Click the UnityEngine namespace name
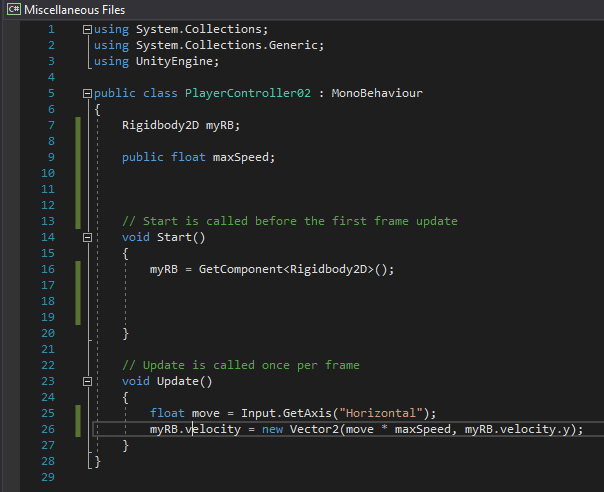604x492 pixels. pos(174,61)
